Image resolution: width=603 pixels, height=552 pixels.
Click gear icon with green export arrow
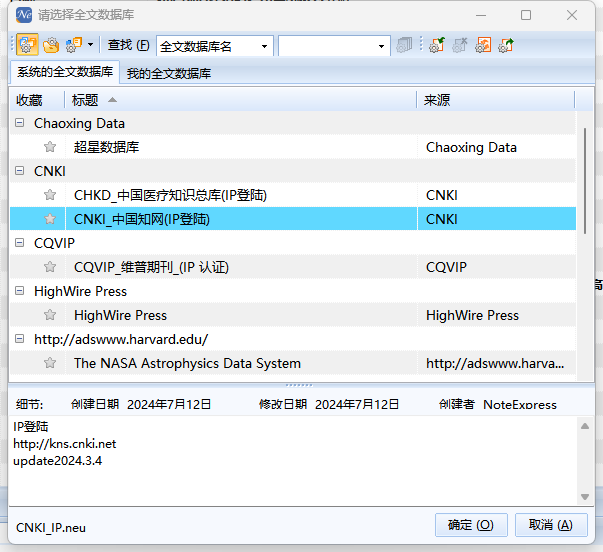point(506,45)
